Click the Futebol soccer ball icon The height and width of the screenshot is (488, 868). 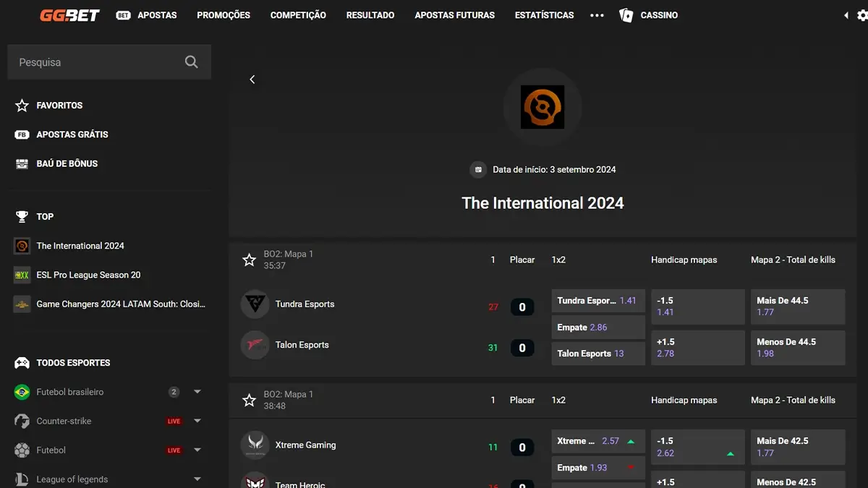[x=22, y=450]
